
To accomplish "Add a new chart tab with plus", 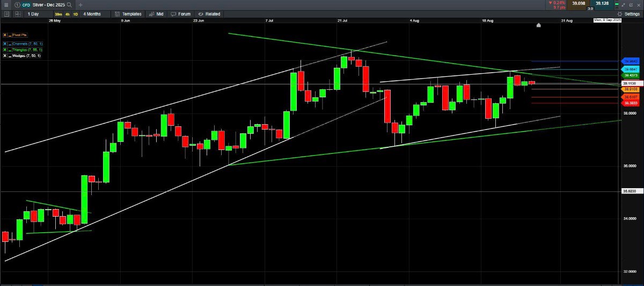I will coord(80,4).
